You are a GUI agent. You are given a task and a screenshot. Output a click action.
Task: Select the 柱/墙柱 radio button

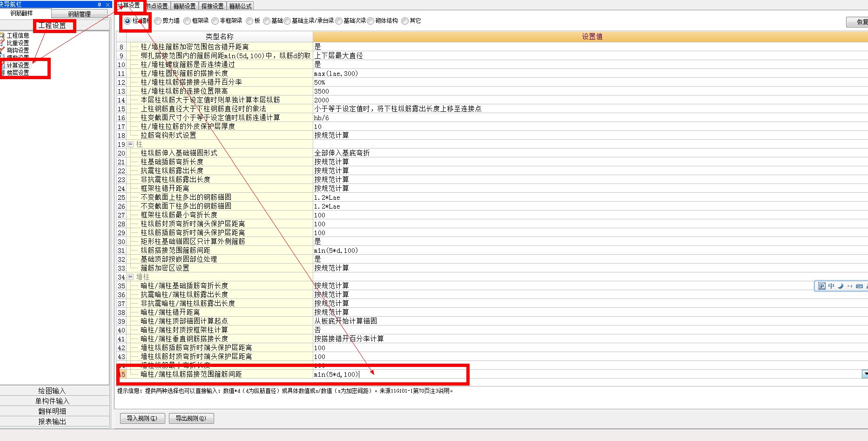[128, 21]
